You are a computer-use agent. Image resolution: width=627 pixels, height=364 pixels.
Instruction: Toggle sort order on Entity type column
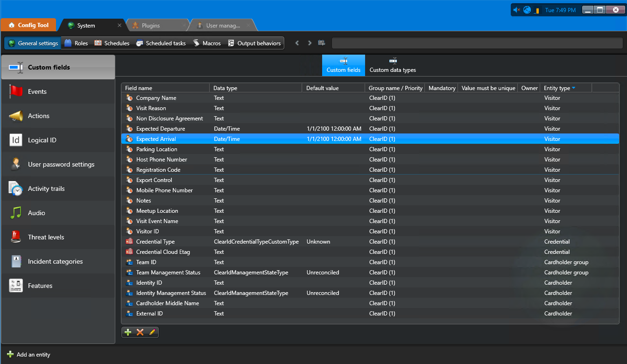(560, 88)
